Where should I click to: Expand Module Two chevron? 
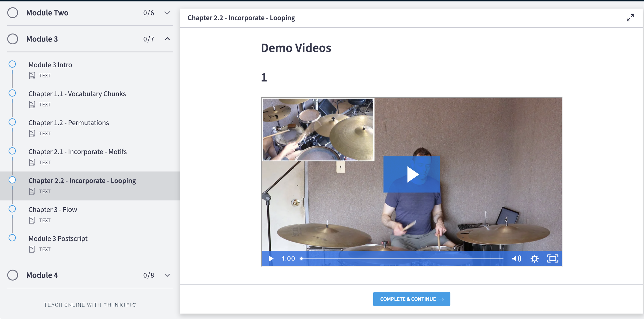click(167, 13)
